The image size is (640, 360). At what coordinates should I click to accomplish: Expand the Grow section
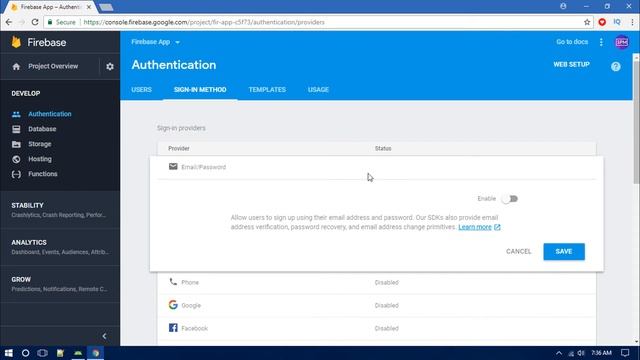pyautogui.click(x=60, y=284)
